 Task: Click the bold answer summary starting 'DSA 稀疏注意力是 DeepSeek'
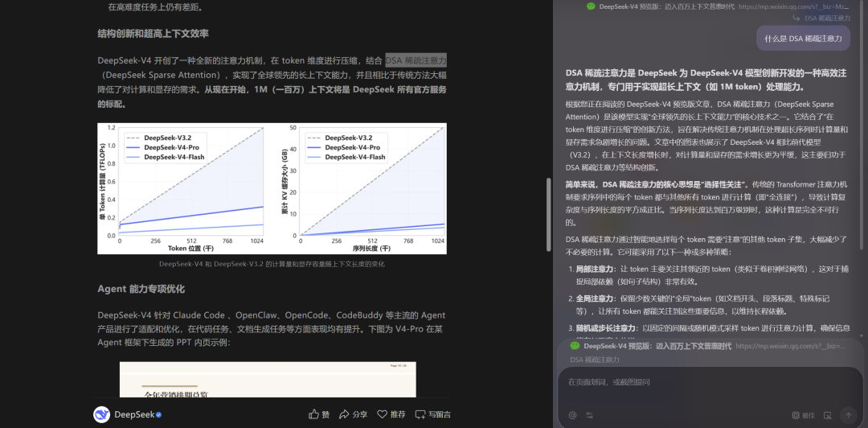(706, 80)
